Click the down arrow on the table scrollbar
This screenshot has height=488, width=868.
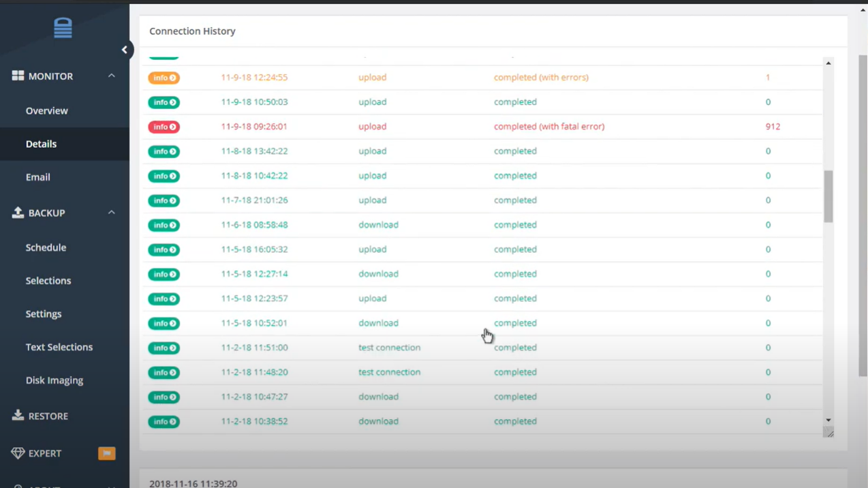click(x=828, y=421)
